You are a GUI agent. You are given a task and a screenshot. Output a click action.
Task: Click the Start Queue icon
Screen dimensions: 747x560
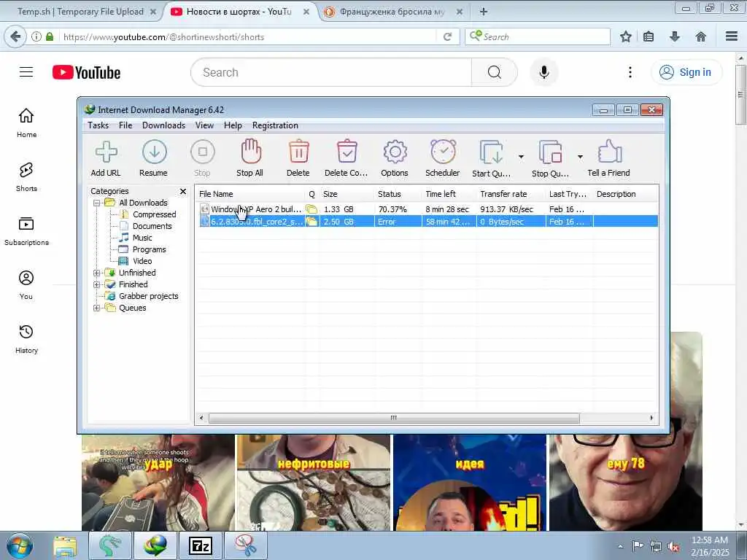tap(491, 152)
